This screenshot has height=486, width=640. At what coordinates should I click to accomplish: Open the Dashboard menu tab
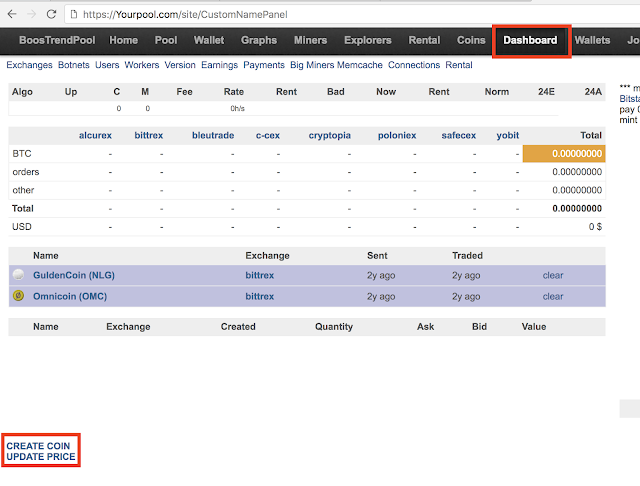530,40
